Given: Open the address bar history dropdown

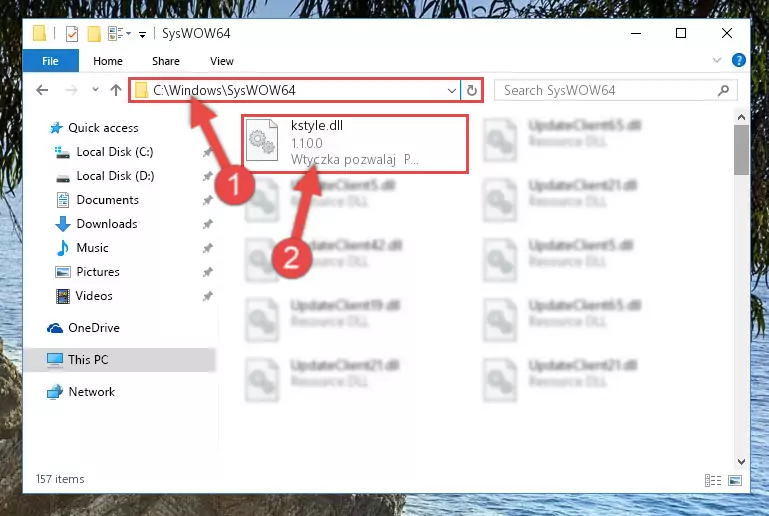Looking at the screenshot, I should [452, 91].
